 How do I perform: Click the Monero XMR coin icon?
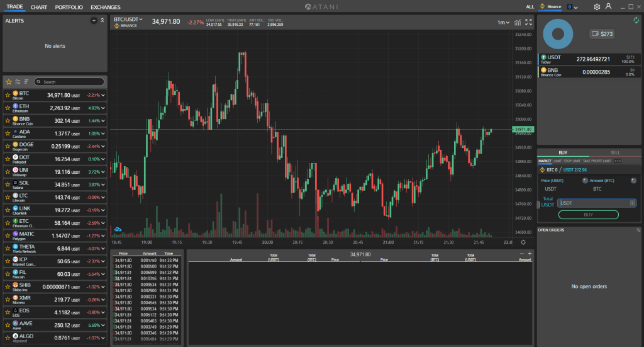[x=15, y=298]
